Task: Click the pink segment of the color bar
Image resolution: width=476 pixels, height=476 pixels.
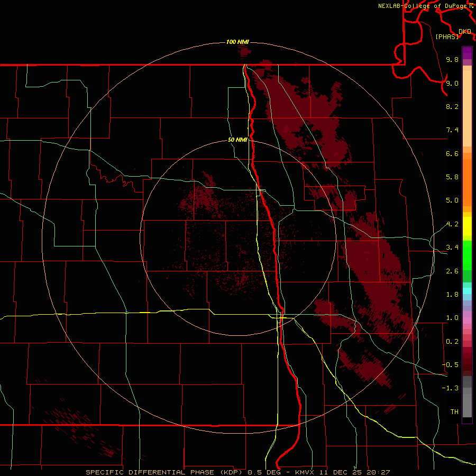Action: pos(467,321)
